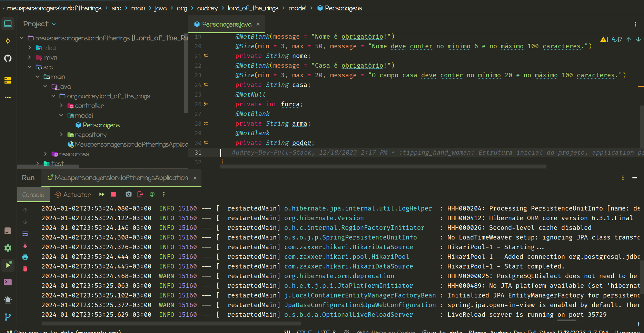Open the Actuator endpoints view
The image size is (644, 333).
coord(72,194)
